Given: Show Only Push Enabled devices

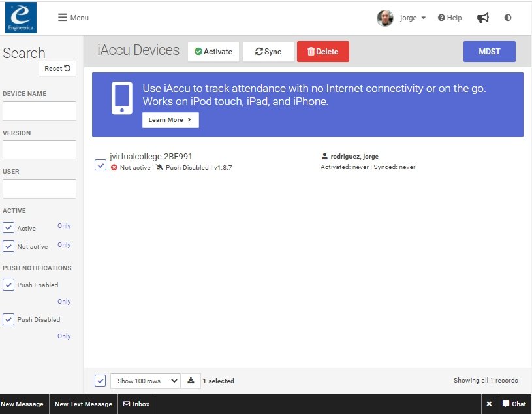Looking at the screenshot, I should 64,301.
